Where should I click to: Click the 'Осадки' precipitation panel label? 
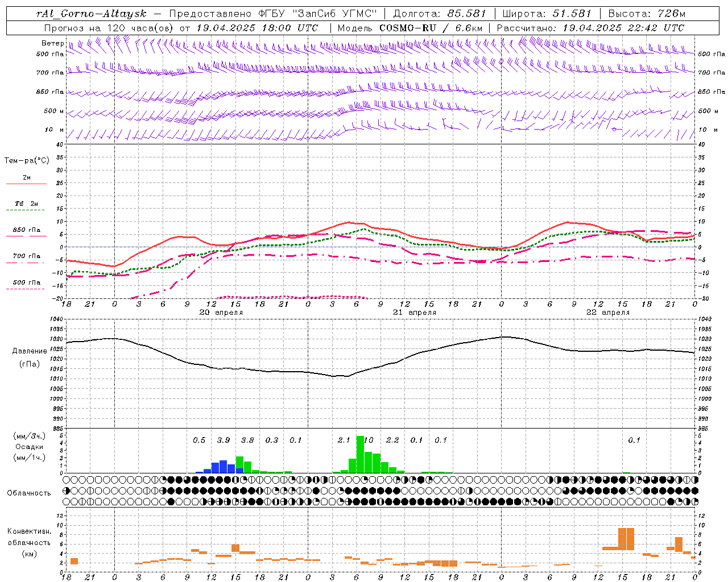coord(29,447)
